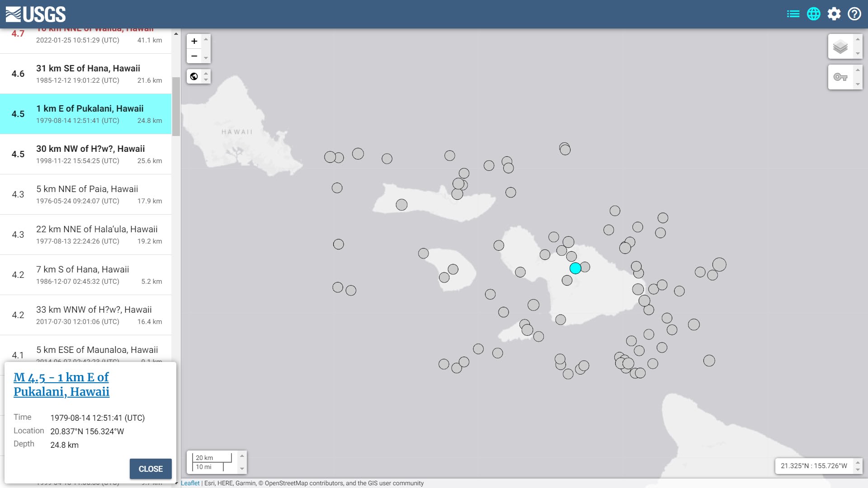Click the 20.837°N 156.324°W location value
Viewport: 868px width, 488px height.
click(x=87, y=432)
